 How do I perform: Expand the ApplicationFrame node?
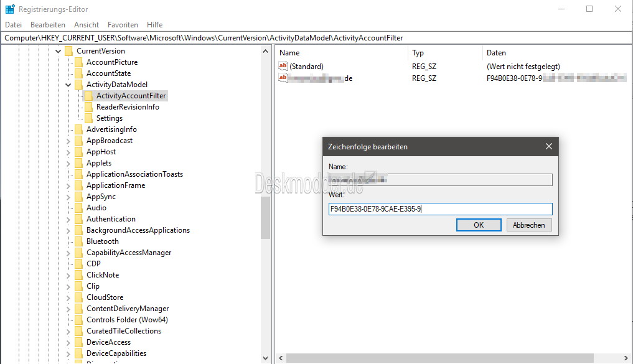click(x=68, y=186)
